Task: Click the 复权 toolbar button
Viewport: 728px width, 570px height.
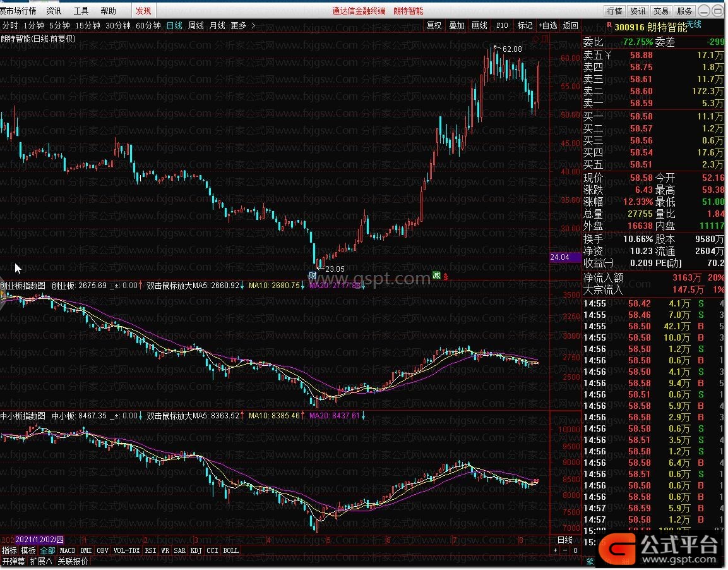Action: click(434, 25)
